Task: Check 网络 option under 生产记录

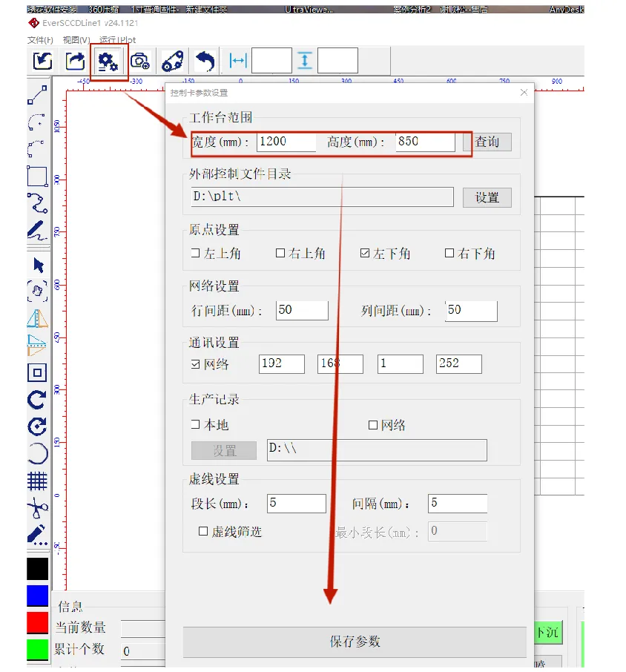Action: coord(373,425)
